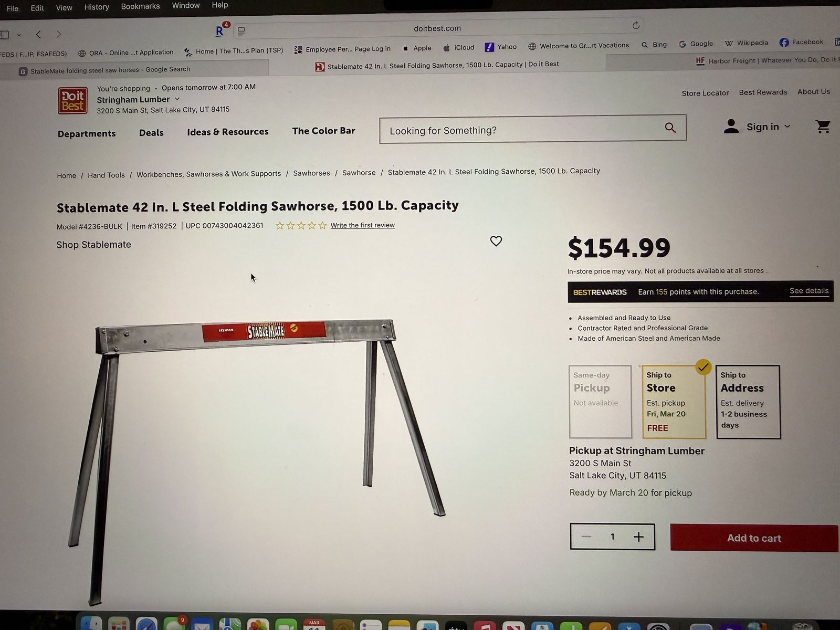Open the sidebar toggle icon
The width and height of the screenshot is (840, 630).
point(5,35)
